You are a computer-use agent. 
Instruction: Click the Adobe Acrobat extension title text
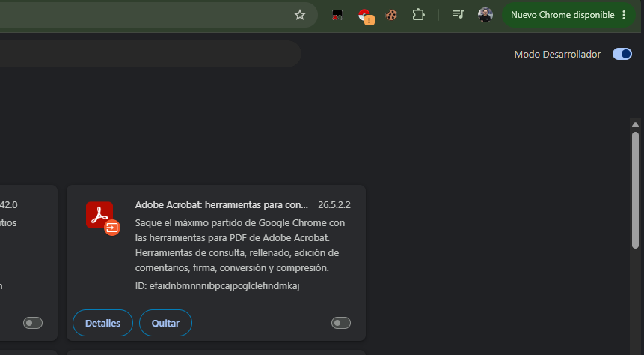click(221, 205)
